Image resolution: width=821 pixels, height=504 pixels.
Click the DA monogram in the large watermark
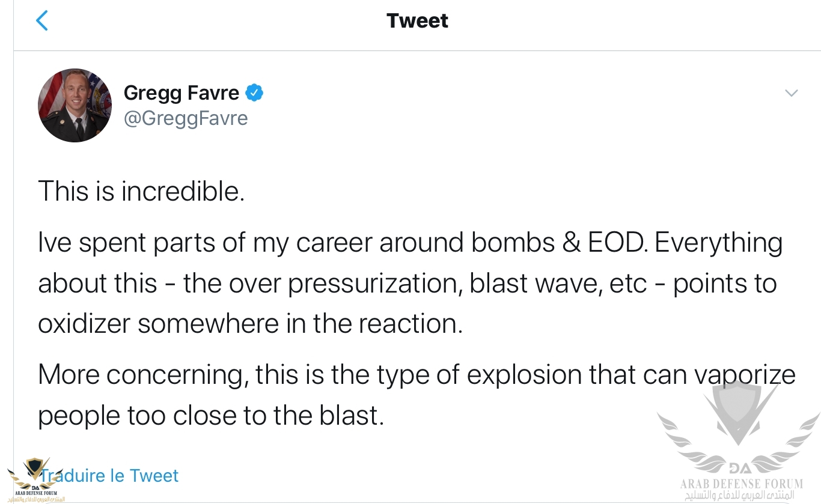coord(738,469)
